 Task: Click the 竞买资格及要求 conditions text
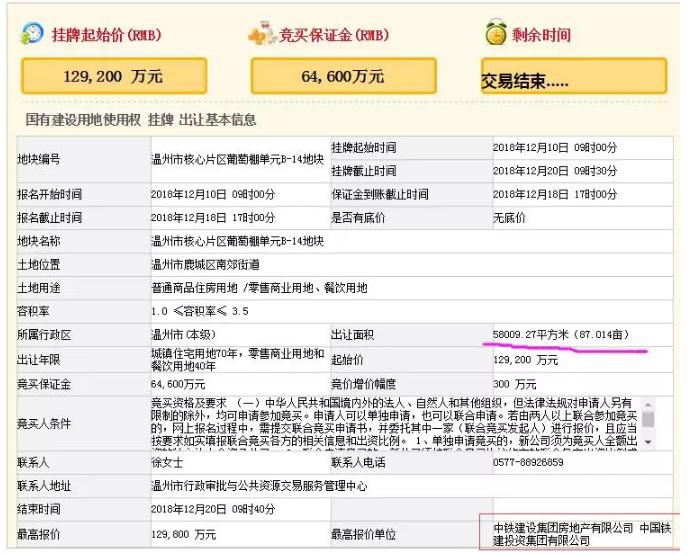[395, 423]
